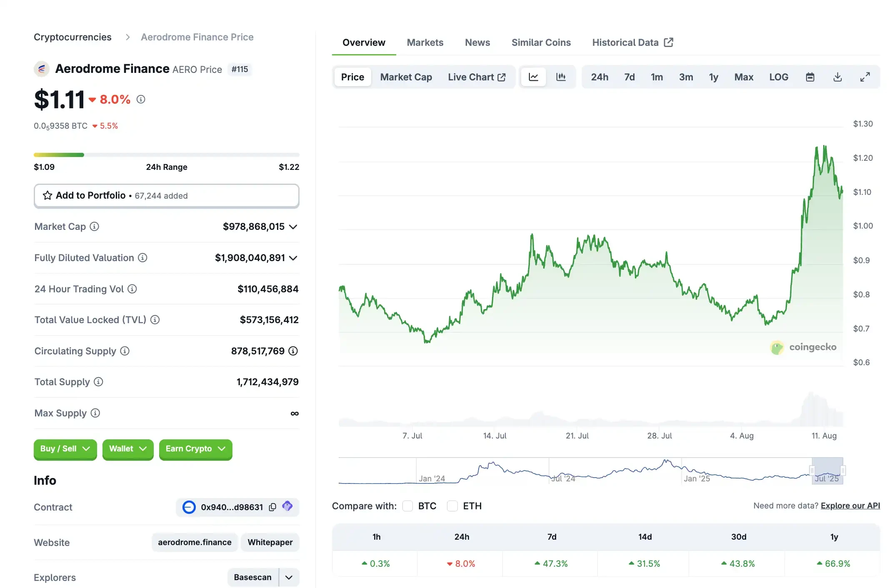Download the chart data
889x588 pixels.
[837, 77]
